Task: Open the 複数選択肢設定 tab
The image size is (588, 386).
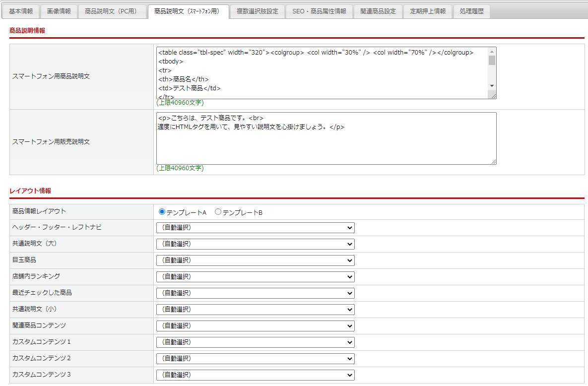Action: click(257, 11)
